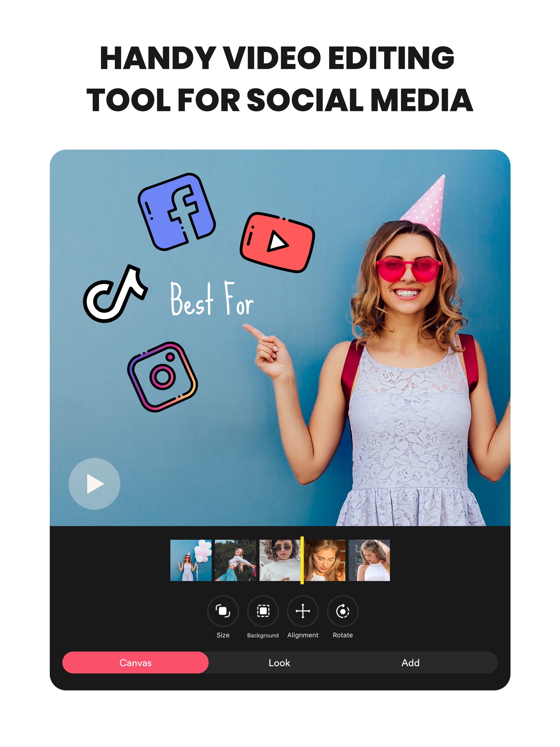Choose the balloon girl clip thumbnail
This screenshot has height=747, width=560.
[x=191, y=560]
